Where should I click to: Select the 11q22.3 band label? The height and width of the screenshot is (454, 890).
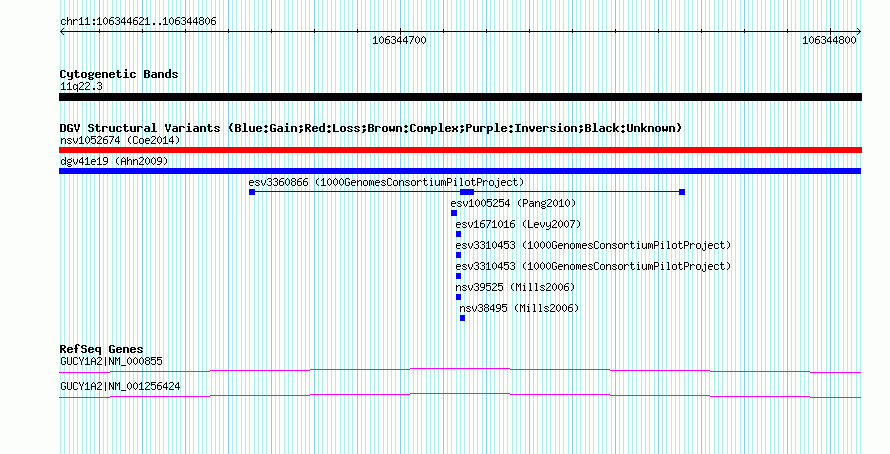[81, 87]
